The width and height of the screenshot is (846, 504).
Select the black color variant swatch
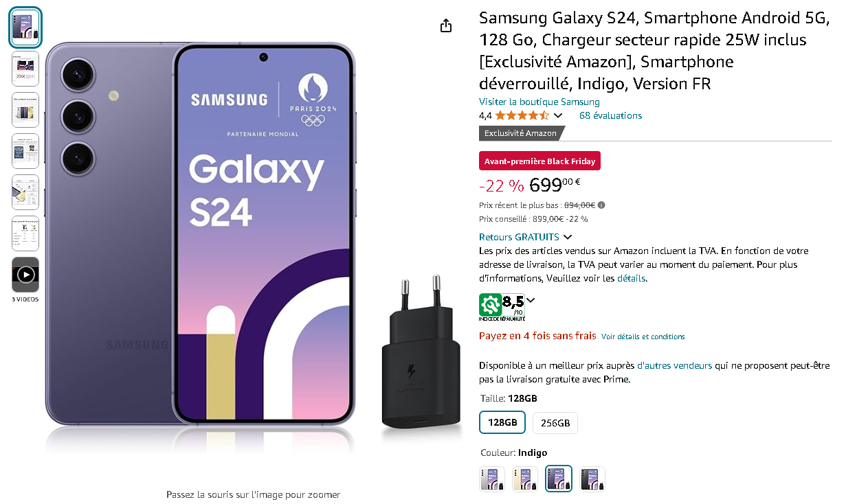[592, 479]
